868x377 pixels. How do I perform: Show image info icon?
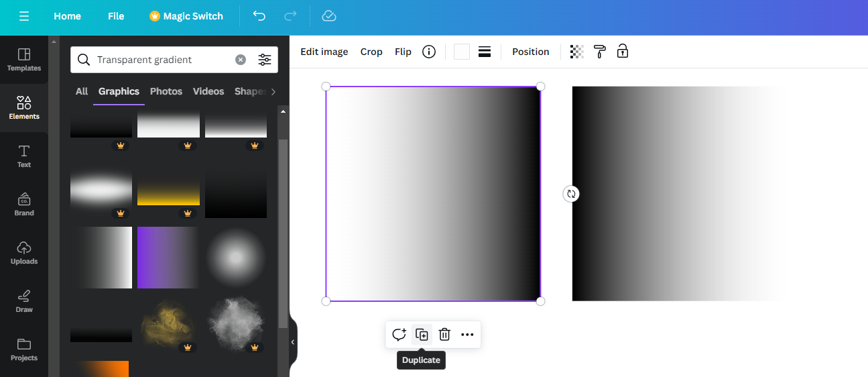[429, 52]
